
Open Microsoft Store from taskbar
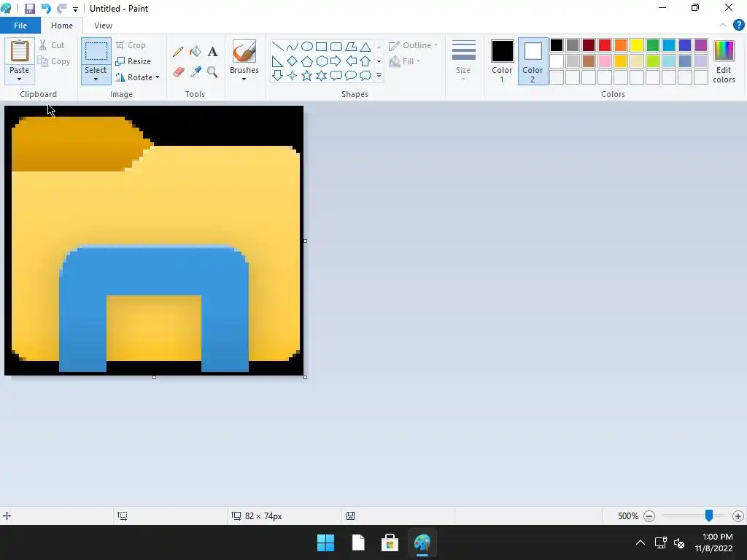[x=390, y=542]
